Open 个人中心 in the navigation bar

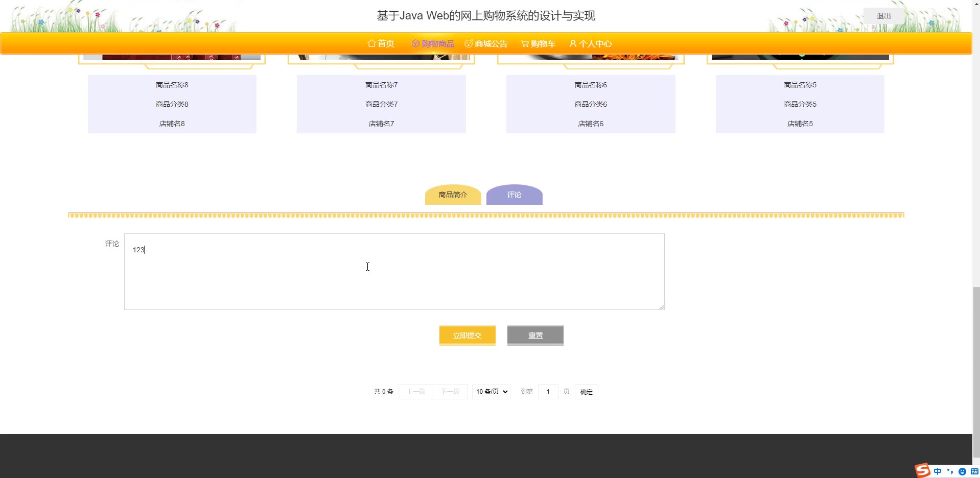pos(595,43)
